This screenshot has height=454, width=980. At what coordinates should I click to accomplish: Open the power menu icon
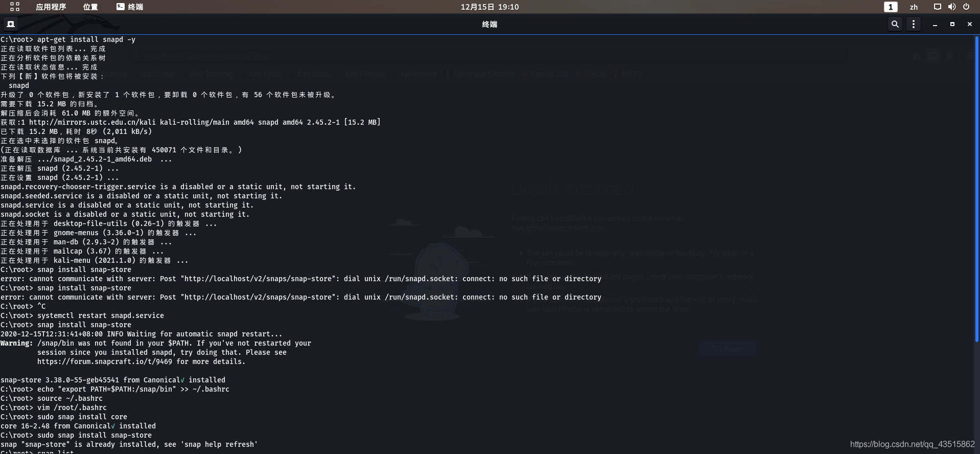tap(966, 7)
